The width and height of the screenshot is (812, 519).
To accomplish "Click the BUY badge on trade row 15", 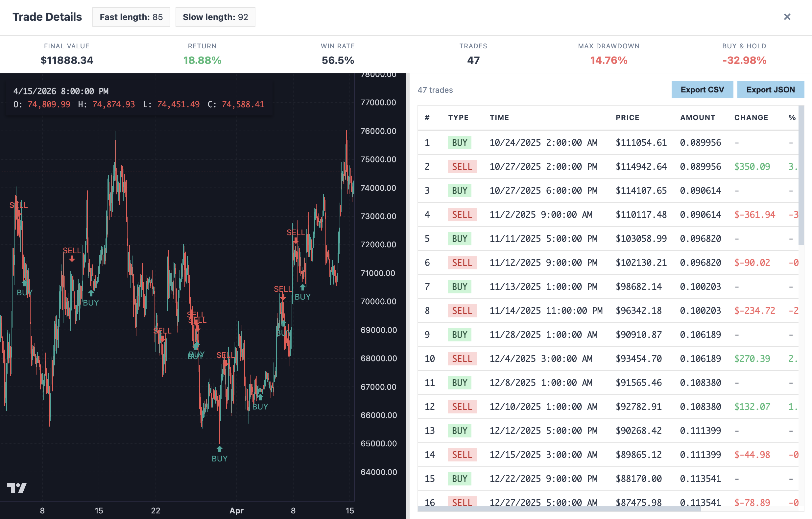I will click(459, 478).
